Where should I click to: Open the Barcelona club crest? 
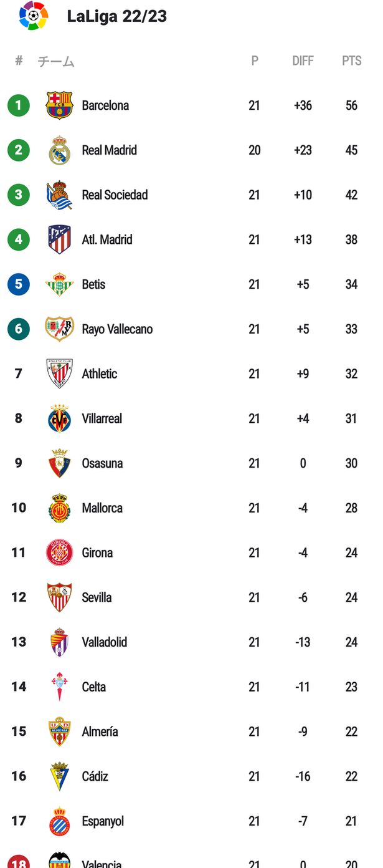(x=60, y=105)
